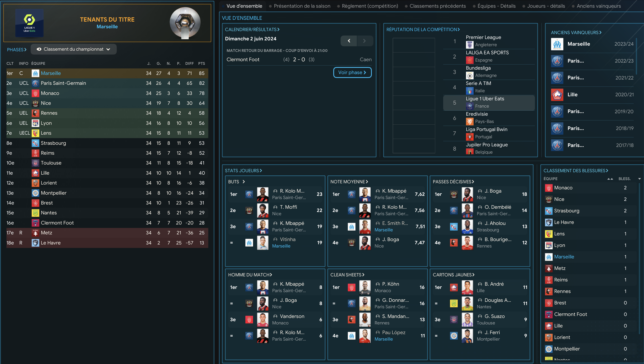Screen dimensions: 644x364
Task: Click Lille badge for 2020/21 winners
Action: coord(557,95)
